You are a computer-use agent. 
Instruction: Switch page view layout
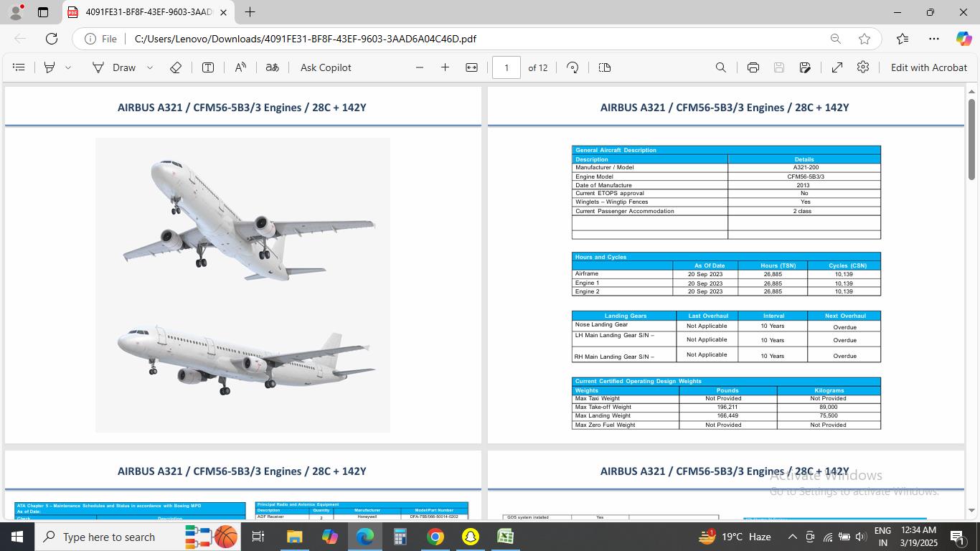pos(605,67)
